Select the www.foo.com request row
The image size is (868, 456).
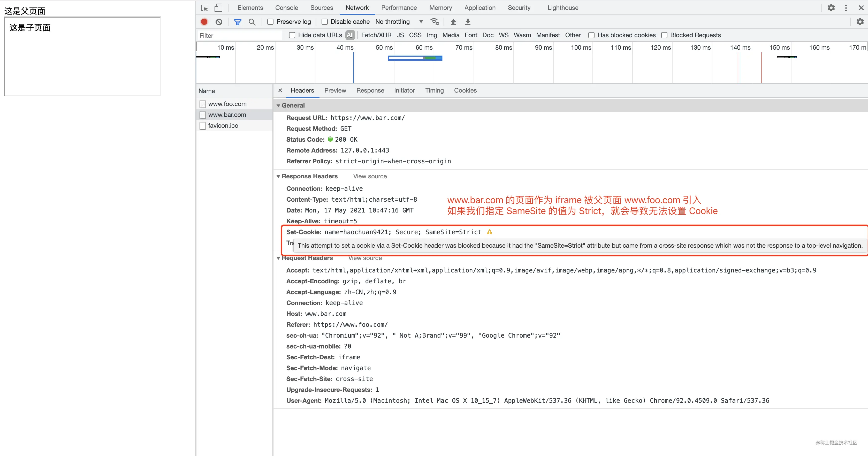(234, 104)
